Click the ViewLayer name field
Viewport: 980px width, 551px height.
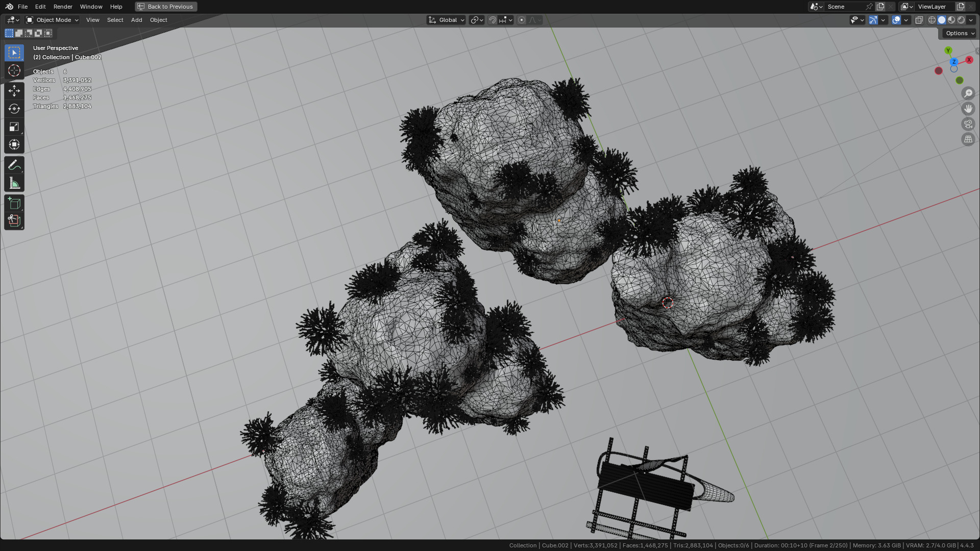[935, 7]
